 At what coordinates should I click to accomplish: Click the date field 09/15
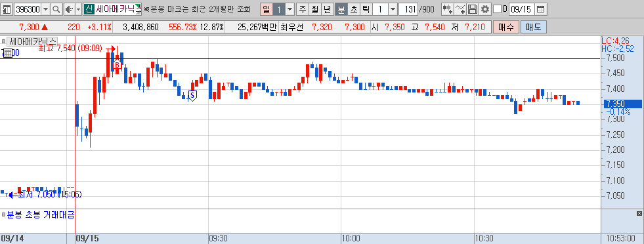522,9
